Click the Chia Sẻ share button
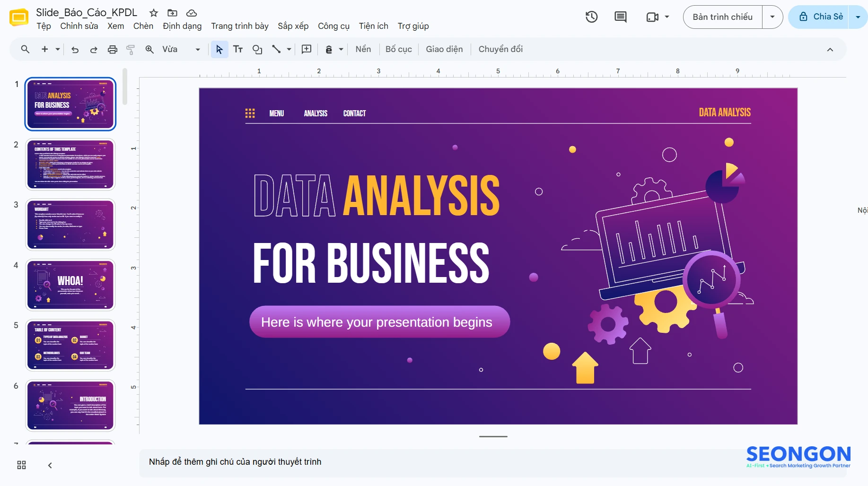 pos(819,17)
